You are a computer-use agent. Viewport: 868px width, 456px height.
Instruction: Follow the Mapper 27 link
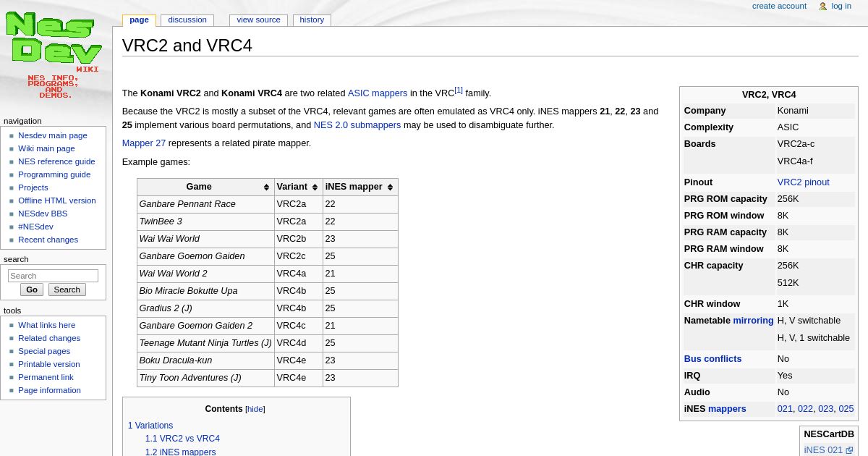point(144,143)
